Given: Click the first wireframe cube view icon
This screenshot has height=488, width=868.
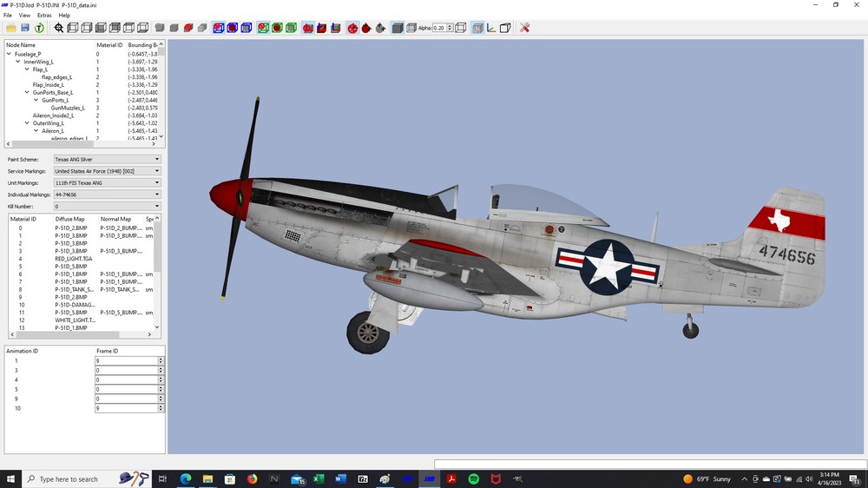Looking at the screenshot, I should (x=73, y=28).
